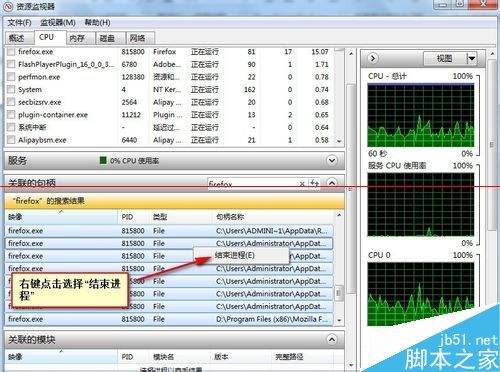Click the 服务 CPU 使用率 graph

point(421,204)
